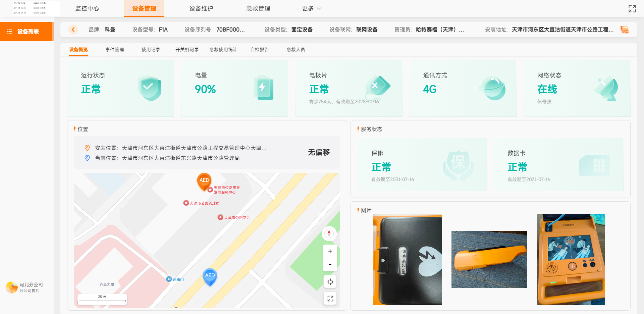
Task: Click the blue AED map marker
Action: [210, 277]
